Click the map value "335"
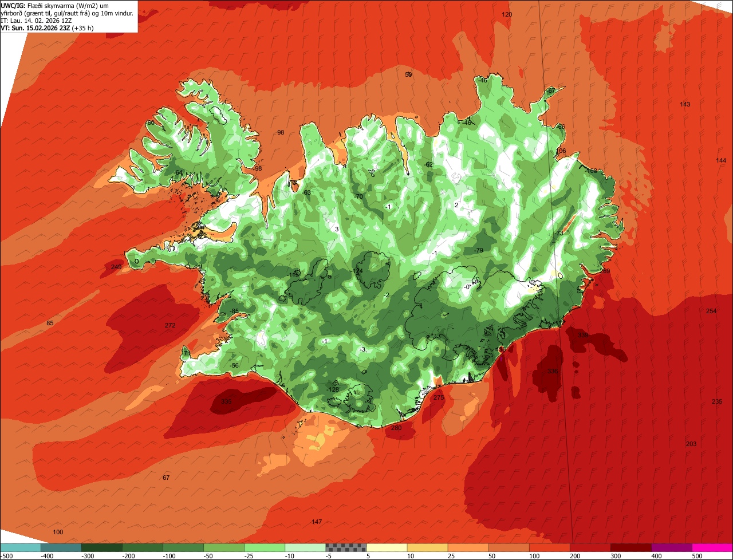This screenshot has height=560, width=733. click(x=226, y=401)
